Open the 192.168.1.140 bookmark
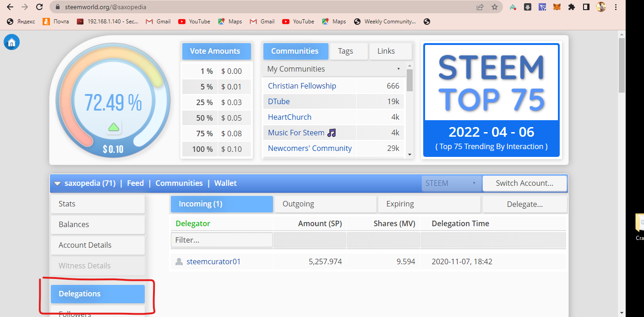Viewport: 644px width, 317px height. 108,22
